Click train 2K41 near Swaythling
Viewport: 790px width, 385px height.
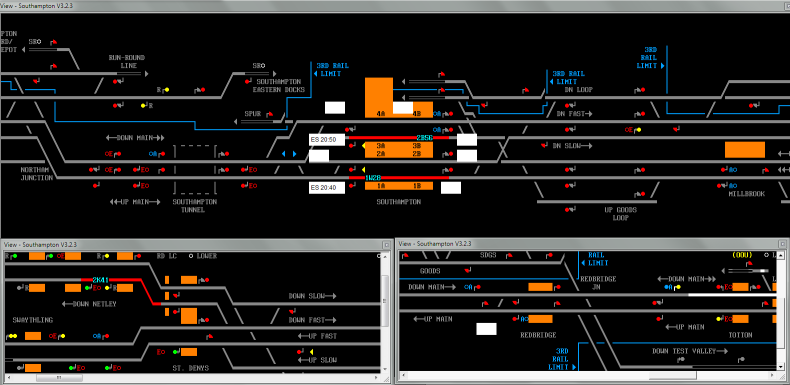[101, 280]
